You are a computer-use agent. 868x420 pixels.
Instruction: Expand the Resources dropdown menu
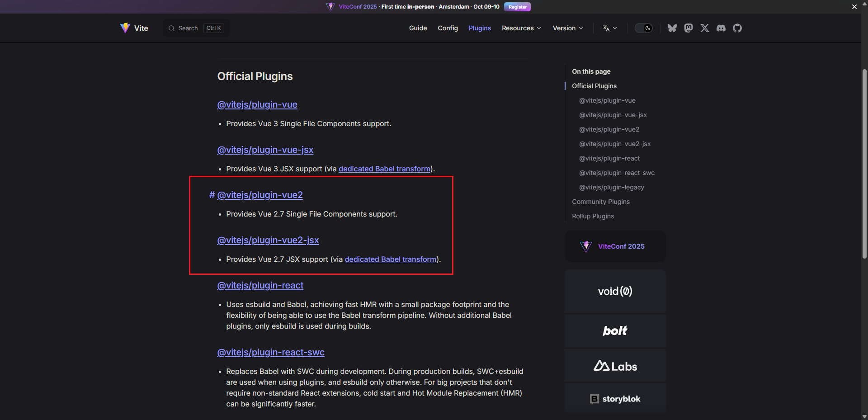coord(521,28)
